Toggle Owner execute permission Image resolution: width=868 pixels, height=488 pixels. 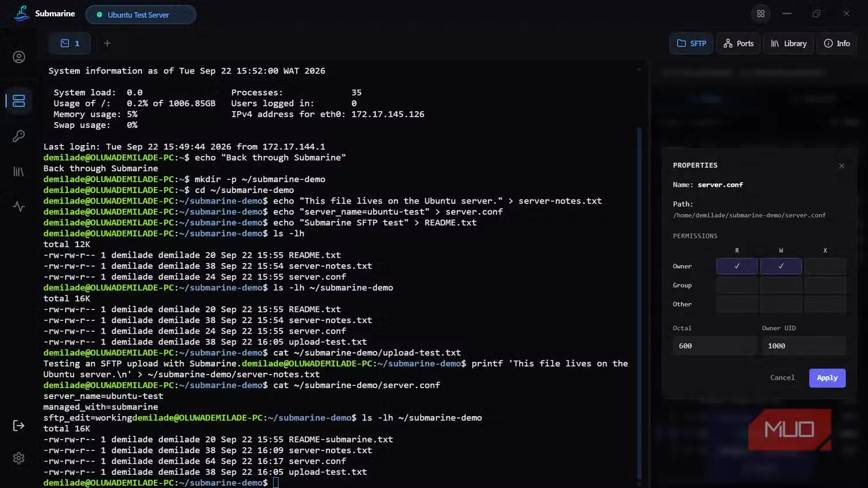point(825,266)
